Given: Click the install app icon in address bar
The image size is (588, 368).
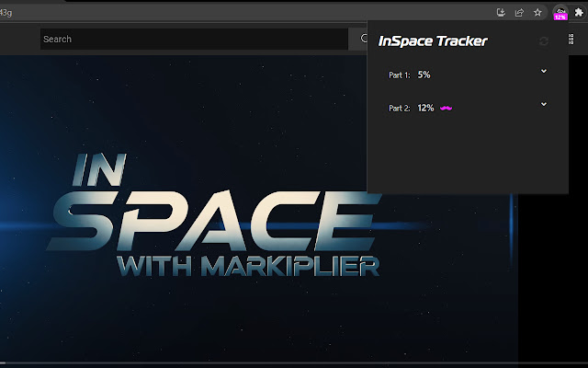Looking at the screenshot, I should click(x=501, y=12).
